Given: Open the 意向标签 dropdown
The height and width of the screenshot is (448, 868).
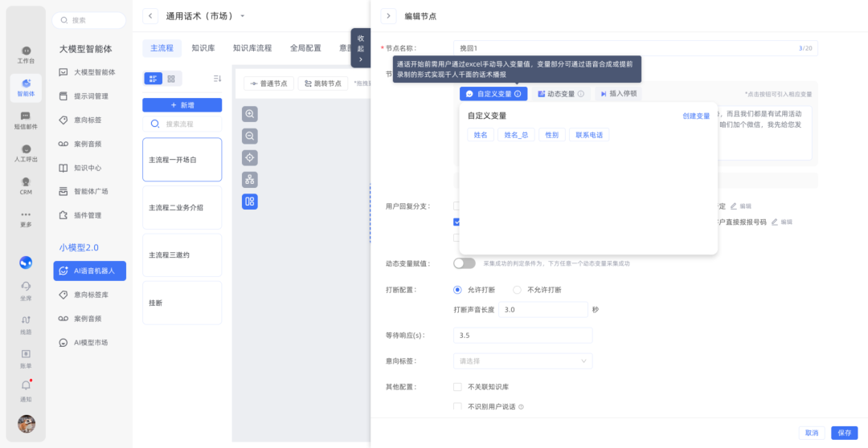Looking at the screenshot, I should click(522, 361).
